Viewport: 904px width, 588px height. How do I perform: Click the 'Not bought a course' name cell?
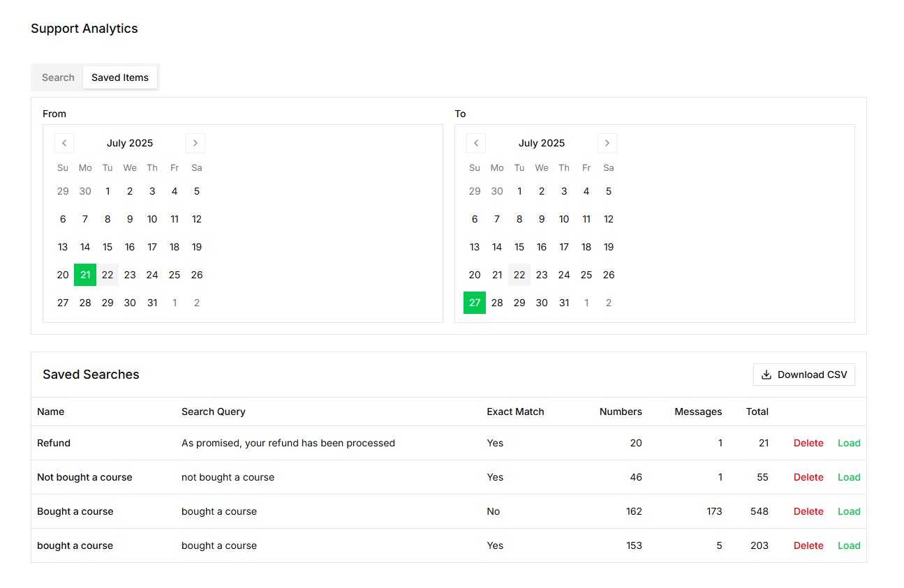tap(84, 477)
